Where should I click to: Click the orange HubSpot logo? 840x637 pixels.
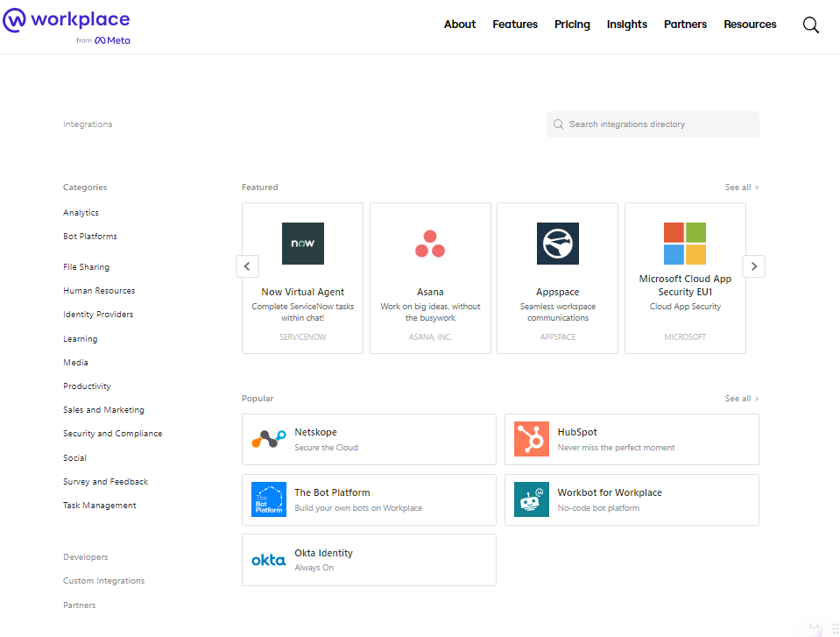pyautogui.click(x=532, y=439)
